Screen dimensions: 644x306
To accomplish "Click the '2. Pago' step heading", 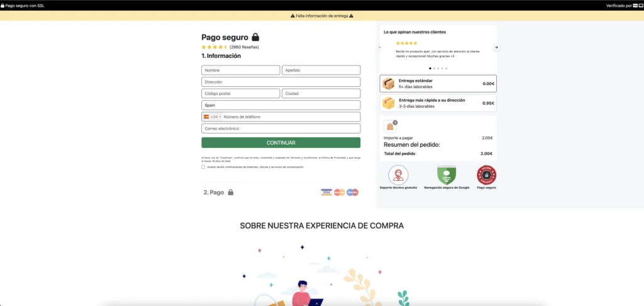I will point(214,192).
